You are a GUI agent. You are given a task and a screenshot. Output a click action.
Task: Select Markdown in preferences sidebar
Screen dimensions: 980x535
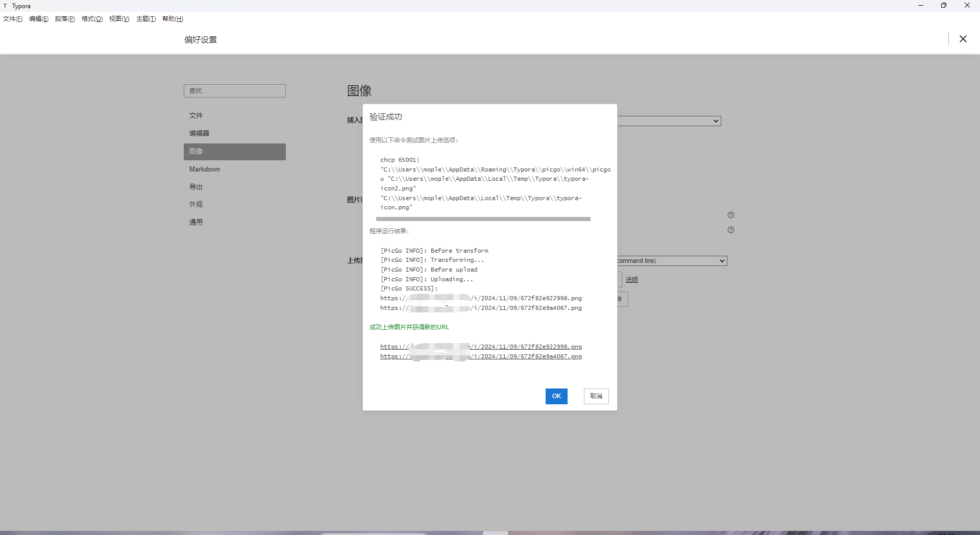[x=205, y=169]
